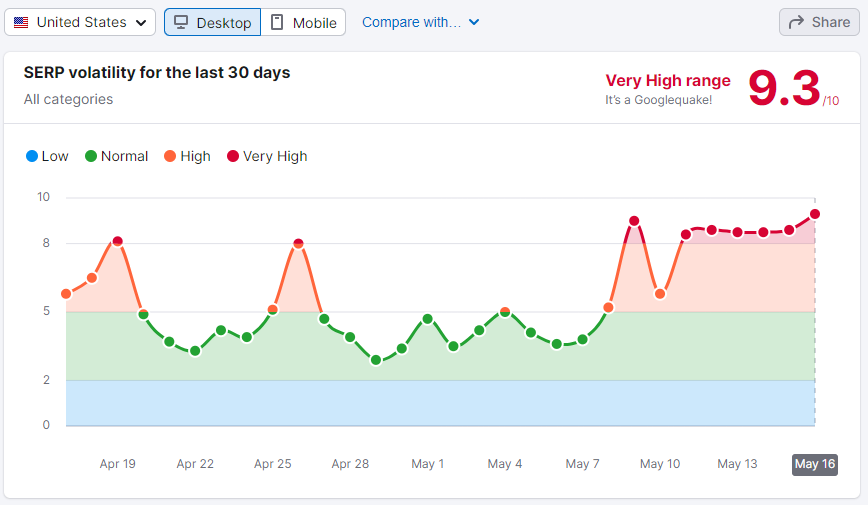
Task: Click the Share arrow icon
Action: click(x=796, y=22)
